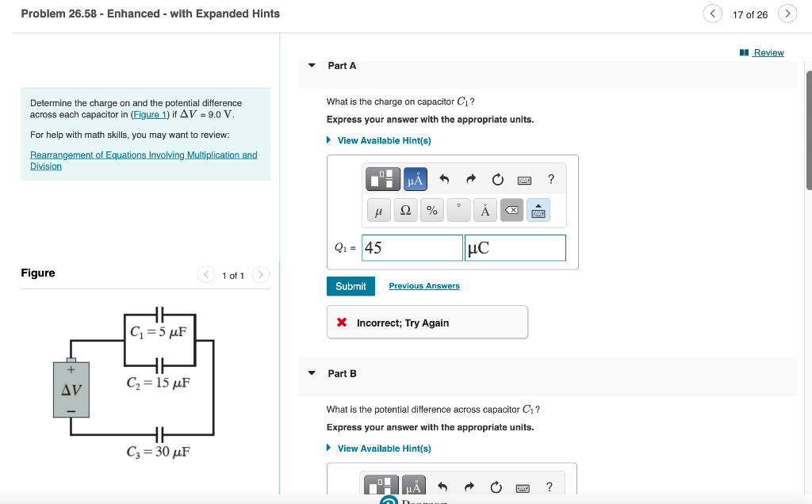
Task: Toggle the on-screen keyboard icon
Action: coord(538,210)
